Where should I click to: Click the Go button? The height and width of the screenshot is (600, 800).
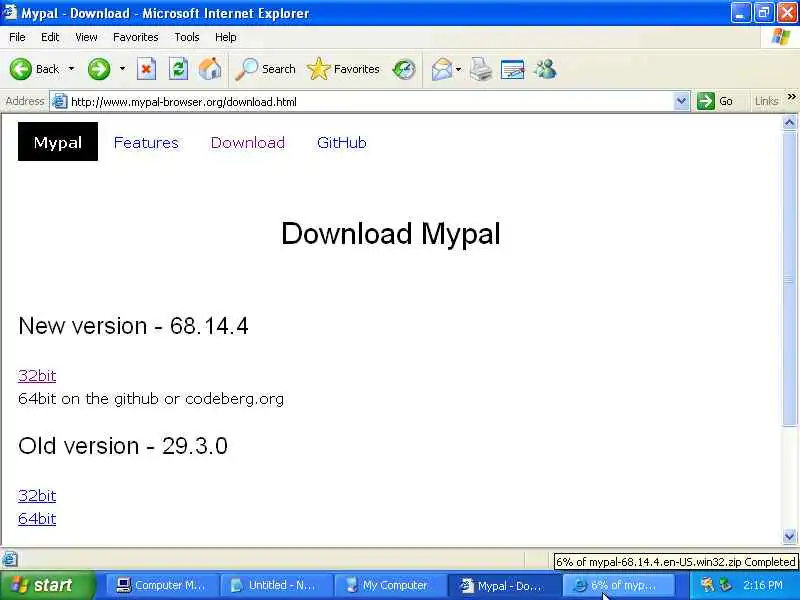pos(715,101)
